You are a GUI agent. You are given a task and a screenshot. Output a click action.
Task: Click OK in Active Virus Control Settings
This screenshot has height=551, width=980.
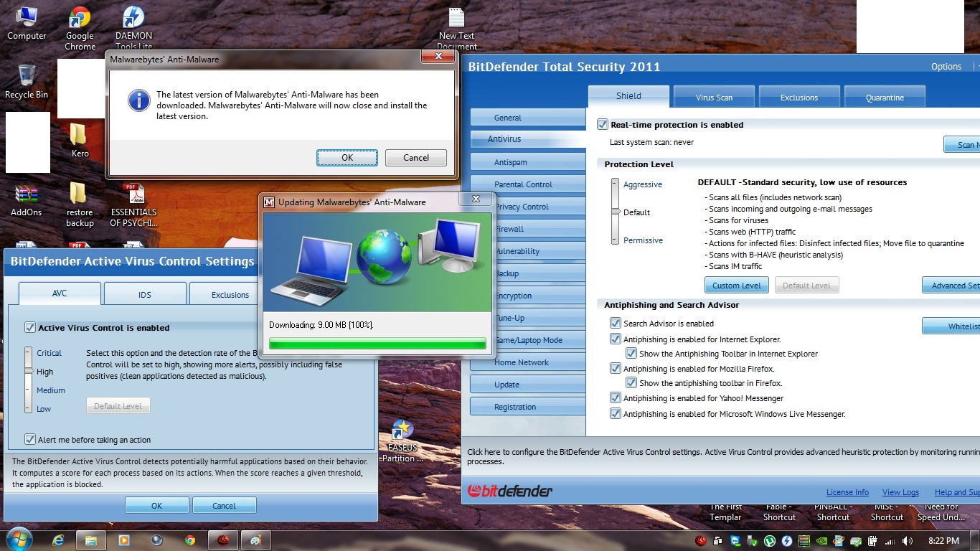157,506
